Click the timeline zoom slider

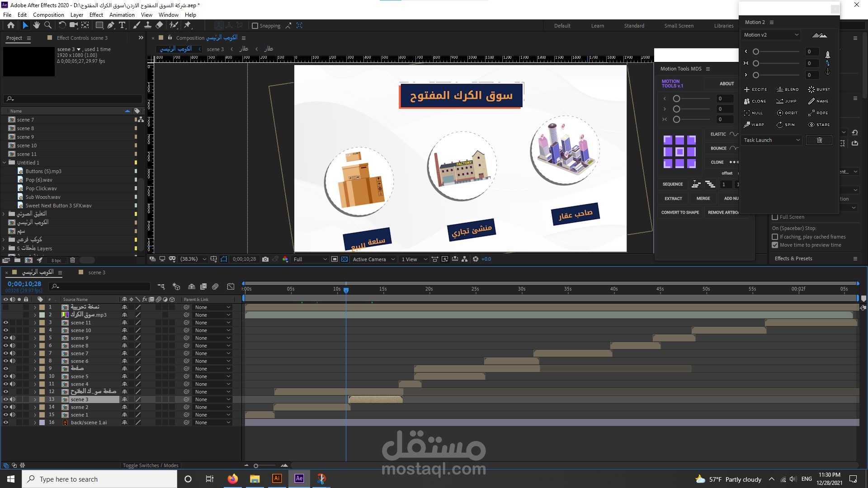[256, 465]
